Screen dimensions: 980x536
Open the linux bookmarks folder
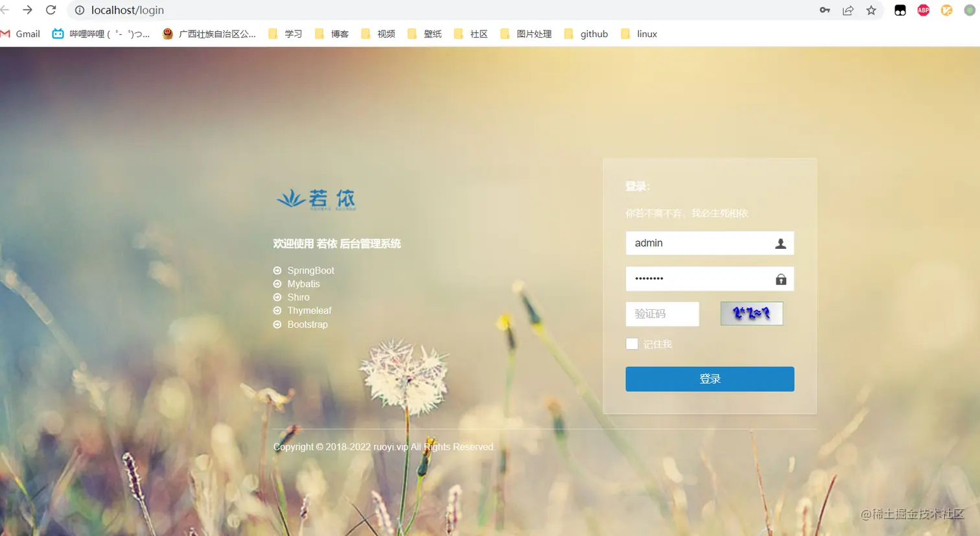(639, 34)
